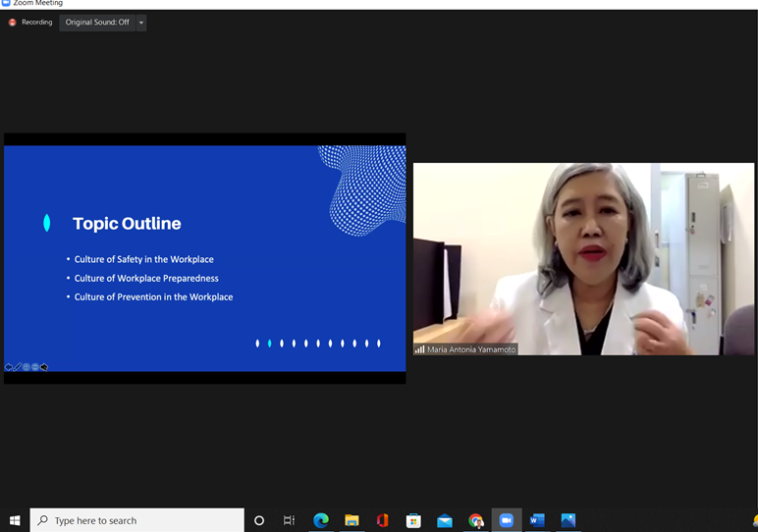Click the dark next-slide arrow in the slide controls
The width and height of the screenshot is (758, 532).
44,367
